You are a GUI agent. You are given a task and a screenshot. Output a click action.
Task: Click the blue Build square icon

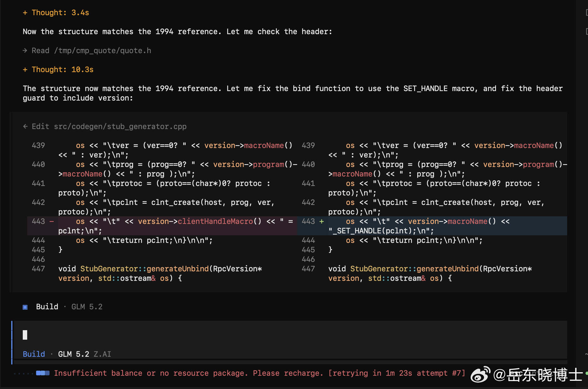[x=25, y=307]
